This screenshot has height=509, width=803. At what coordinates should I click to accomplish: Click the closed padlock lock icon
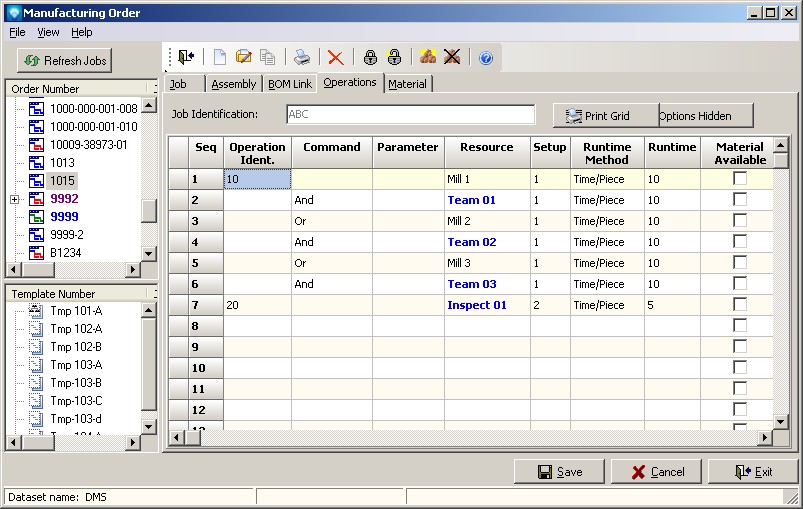click(x=370, y=58)
